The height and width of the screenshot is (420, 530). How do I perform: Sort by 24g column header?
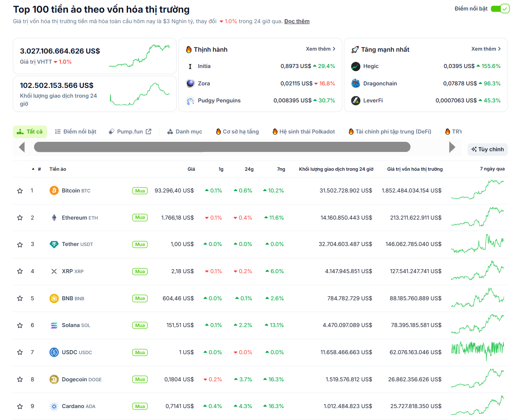[x=249, y=169]
